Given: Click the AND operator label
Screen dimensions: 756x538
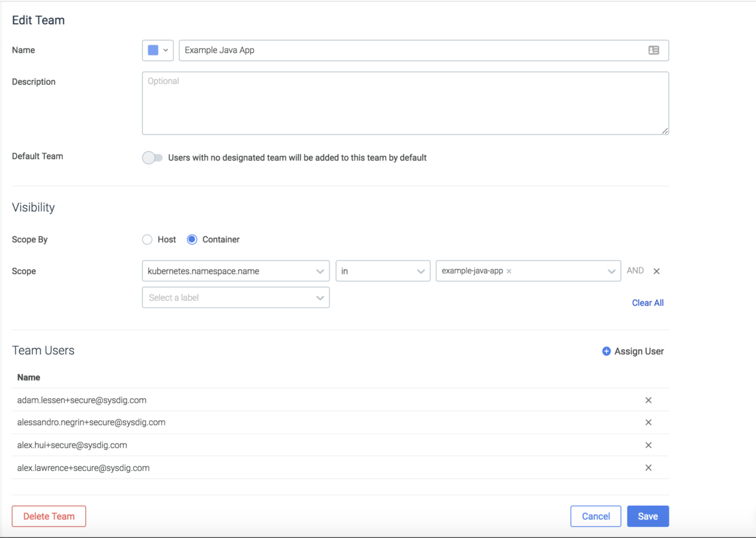Looking at the screenshot, I should pyautogui.click(x=635, y=271).
